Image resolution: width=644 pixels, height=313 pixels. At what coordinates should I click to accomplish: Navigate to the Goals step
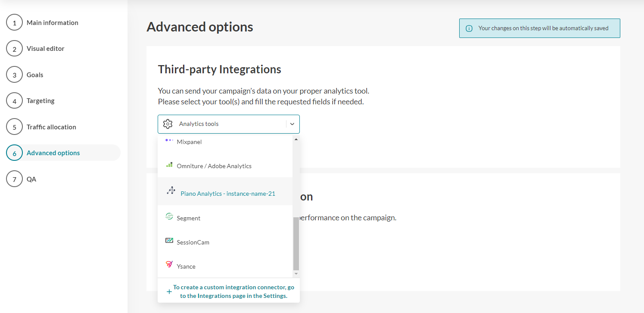click(35, 75)
